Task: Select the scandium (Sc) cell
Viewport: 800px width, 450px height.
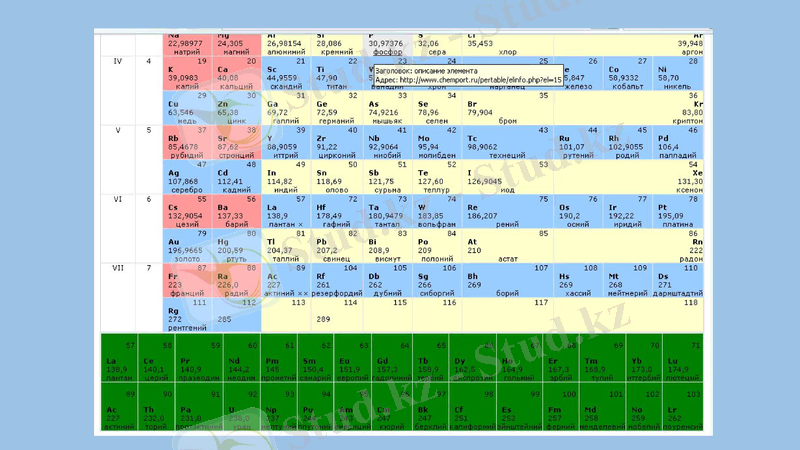Action: [x=287, y=73]
